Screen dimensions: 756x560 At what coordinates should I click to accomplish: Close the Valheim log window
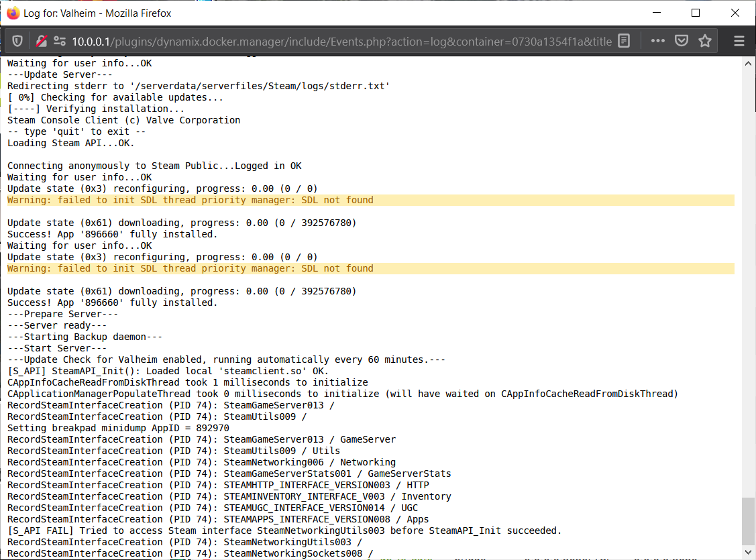click(735, 13)
